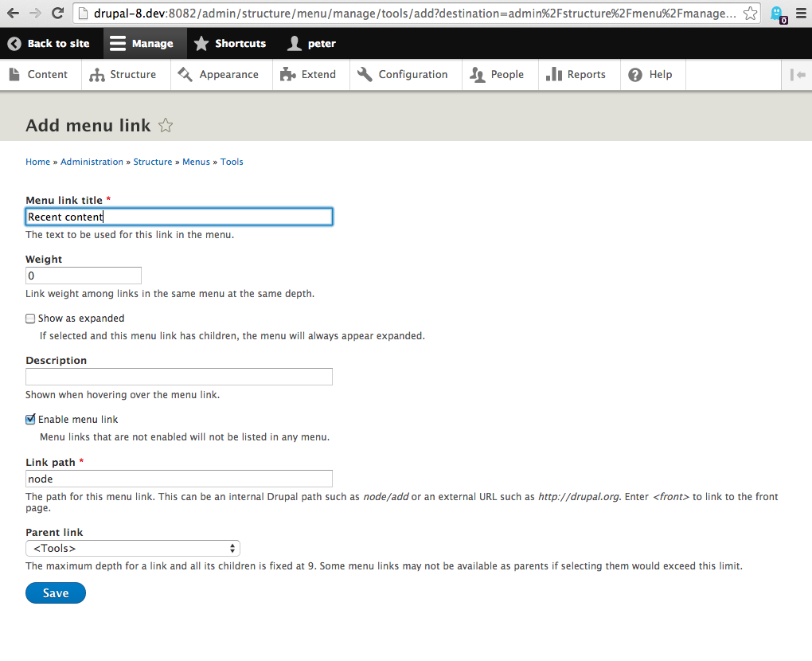Toggle toolbar orientation to vertical
This screenshot has height=661, width=812.
click(798, 75)
